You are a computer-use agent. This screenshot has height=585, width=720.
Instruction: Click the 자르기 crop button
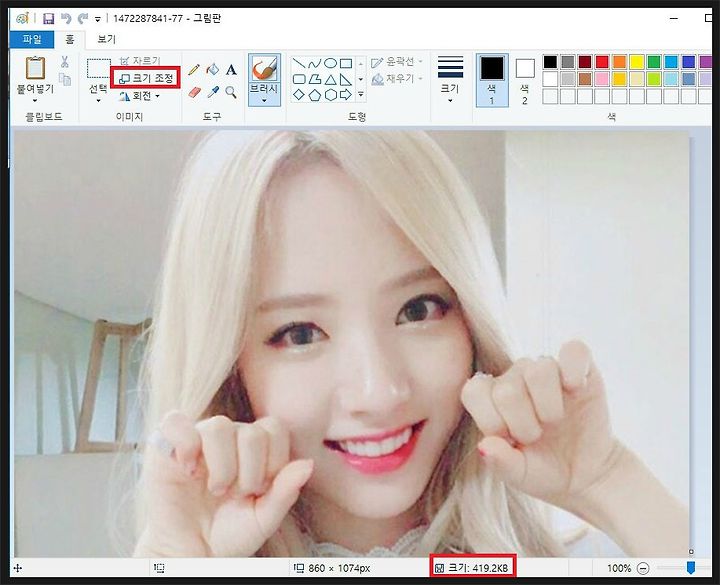(x=141, y=61)
